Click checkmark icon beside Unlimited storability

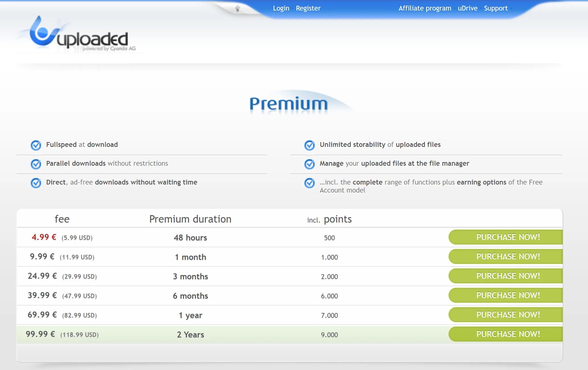pyautogui.click(x=310, y=145)
